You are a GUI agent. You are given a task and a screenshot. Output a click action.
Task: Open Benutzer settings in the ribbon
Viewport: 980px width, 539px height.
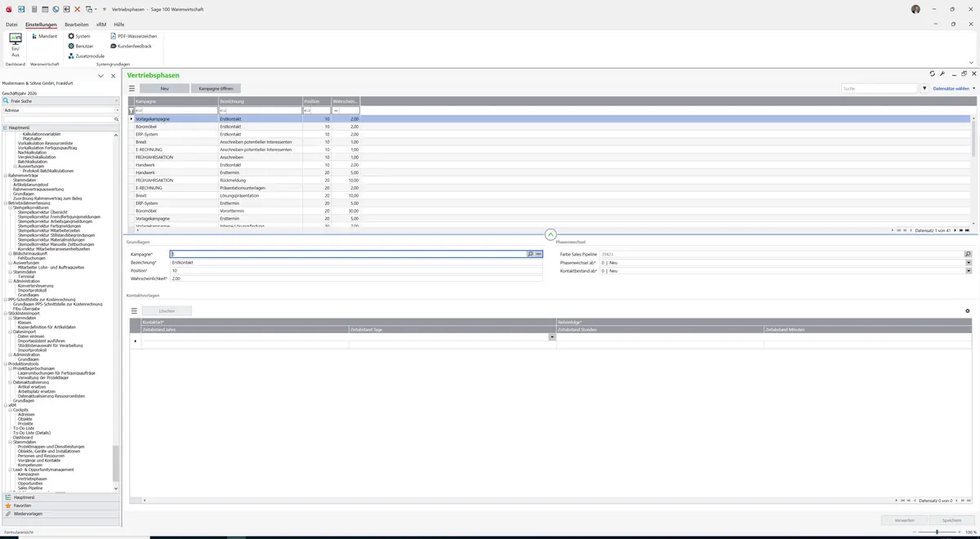[x=81, y=46]
